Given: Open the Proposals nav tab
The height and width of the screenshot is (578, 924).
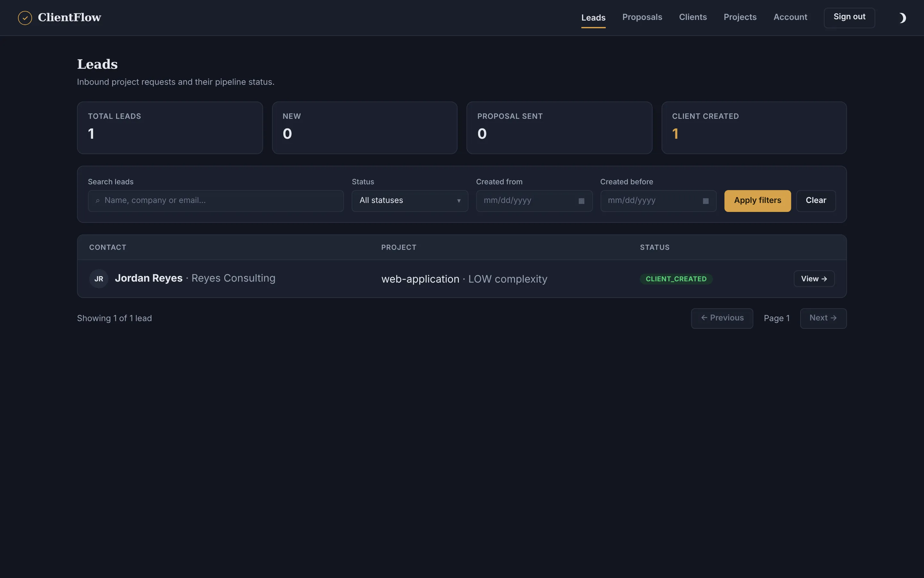Looking at the screenshot, I should pos(642,17).
